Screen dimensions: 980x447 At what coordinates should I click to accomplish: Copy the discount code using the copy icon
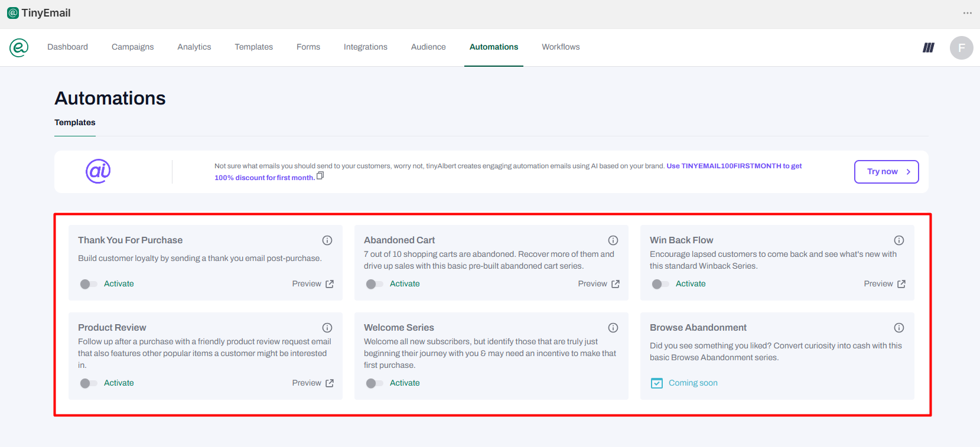[x=320, y=176]
